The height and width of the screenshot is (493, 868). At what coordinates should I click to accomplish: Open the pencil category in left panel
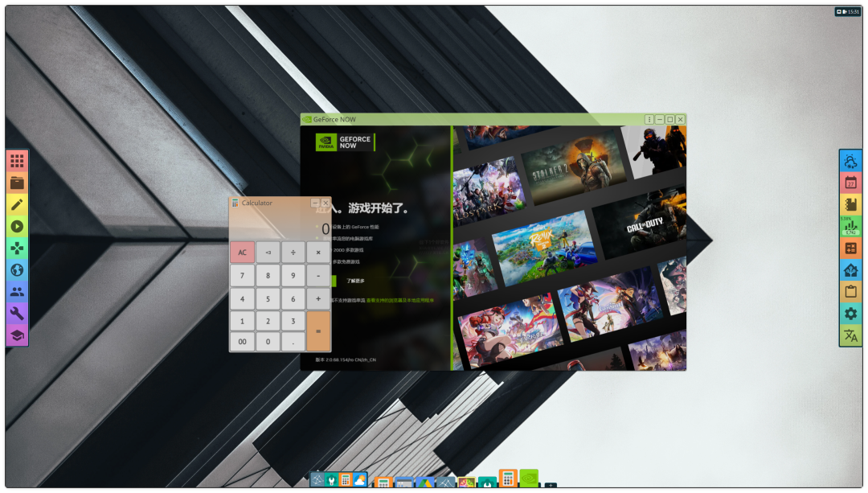pyautogui.click(x=17, y=204)
